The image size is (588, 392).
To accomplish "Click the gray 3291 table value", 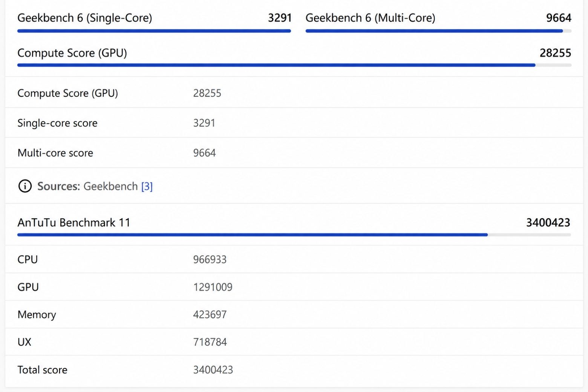I will (x=204, y=123).
